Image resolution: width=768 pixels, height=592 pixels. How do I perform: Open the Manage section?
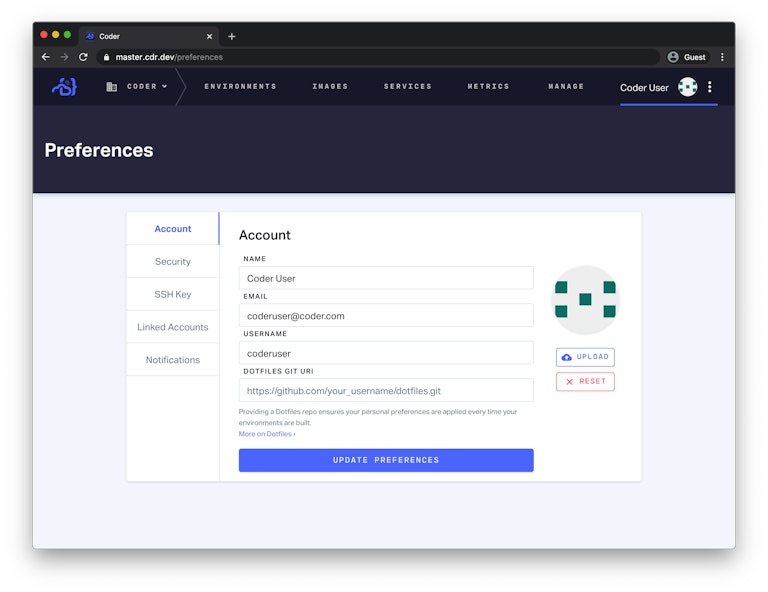[x=566, y=86]
